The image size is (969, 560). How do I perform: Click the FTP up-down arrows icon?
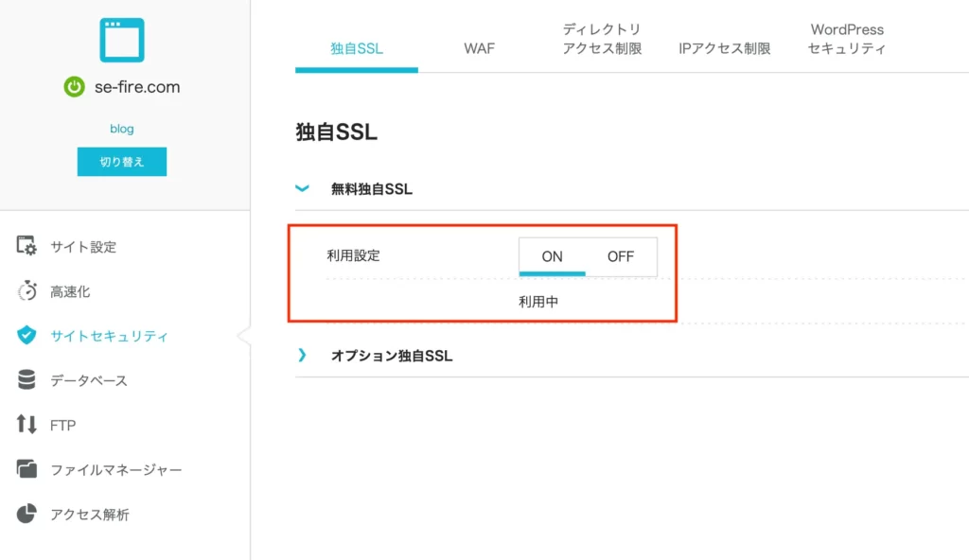tap(26, 424)
